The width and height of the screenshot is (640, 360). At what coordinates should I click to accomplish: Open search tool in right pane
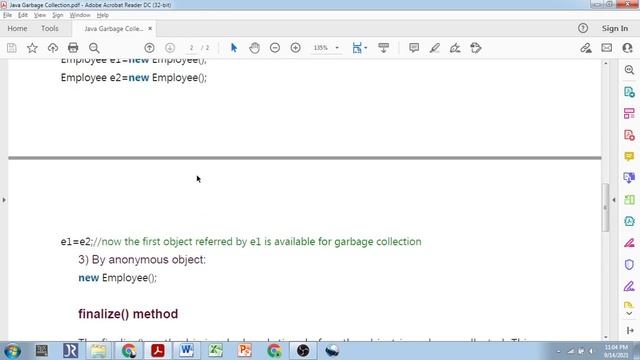click(x=629, y=70)
